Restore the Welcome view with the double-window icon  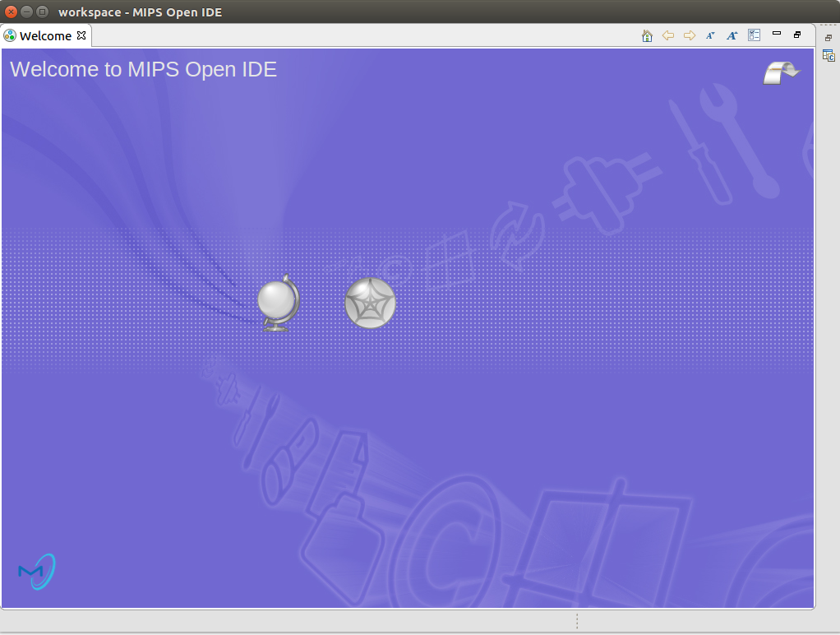[797, 35]
